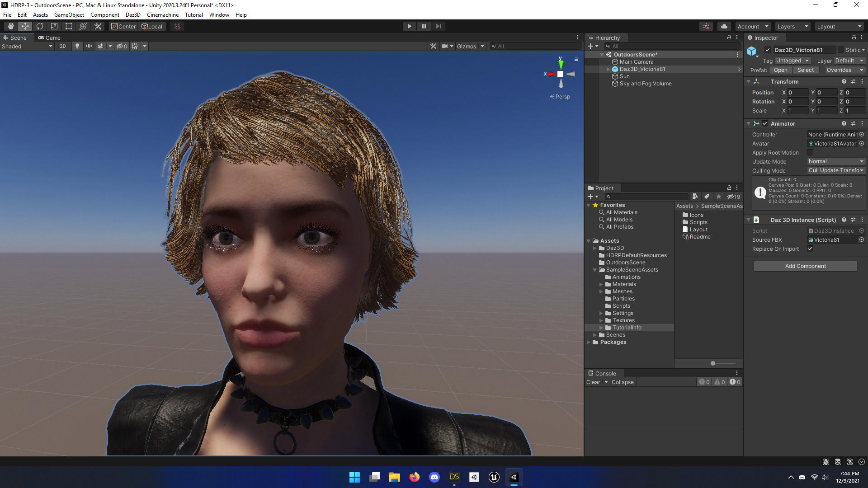Select the Rotate tool

40,26
